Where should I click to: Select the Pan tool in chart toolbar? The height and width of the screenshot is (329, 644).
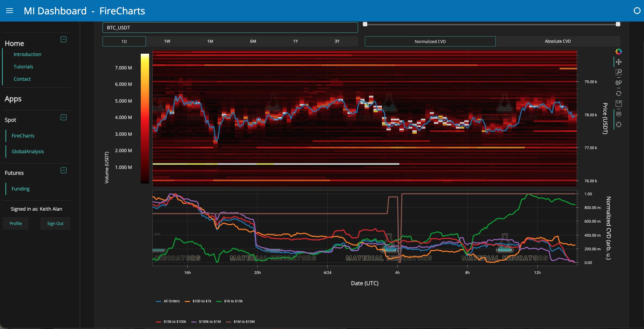tap(618, 62)
